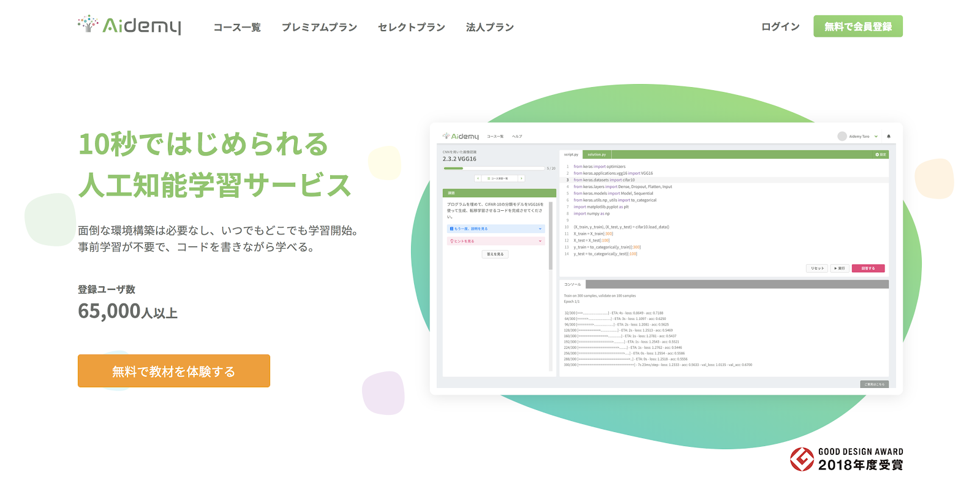Expand the Aidemy Taro account dropdown arrow
This screenshot has height=494, width=980.
(x=876, y=137)
